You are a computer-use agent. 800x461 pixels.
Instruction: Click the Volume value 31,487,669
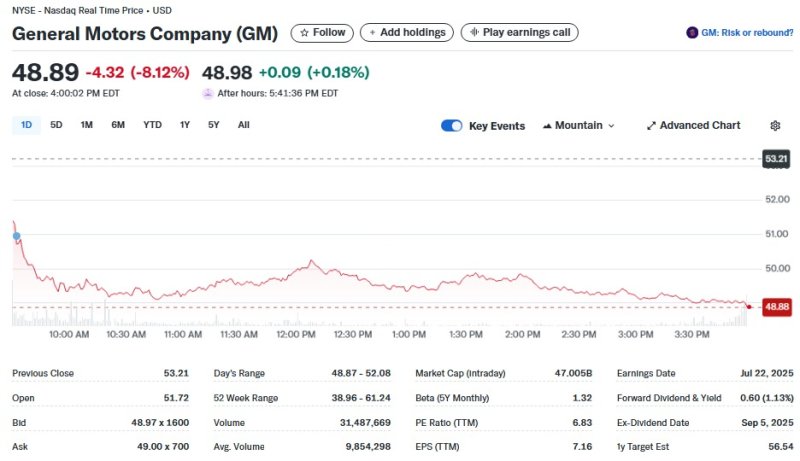(365, 423)
